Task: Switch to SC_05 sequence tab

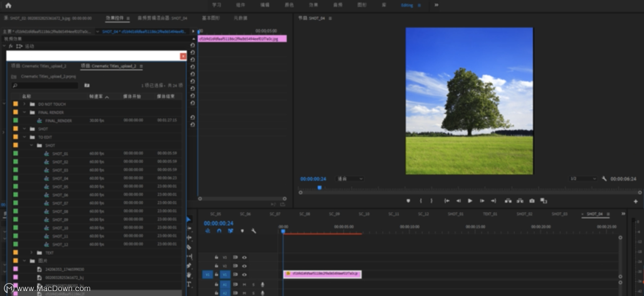Action: 216,214
